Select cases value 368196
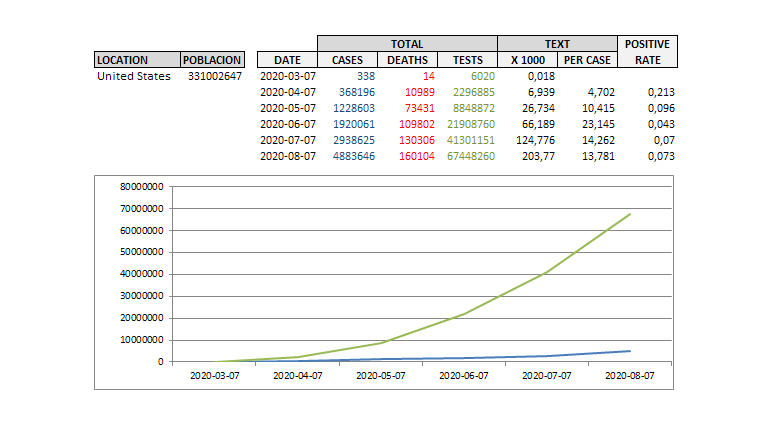The image size is (770, 430). [357, 92]
